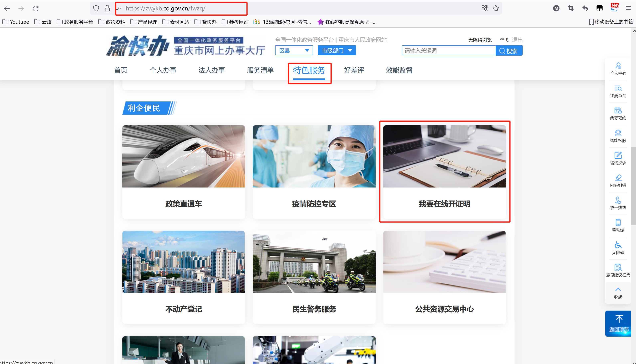This screenshot has width=636, height=364.
Task: Click the 我要查询 sidebar icon
Action: click(x=618, y=88)
